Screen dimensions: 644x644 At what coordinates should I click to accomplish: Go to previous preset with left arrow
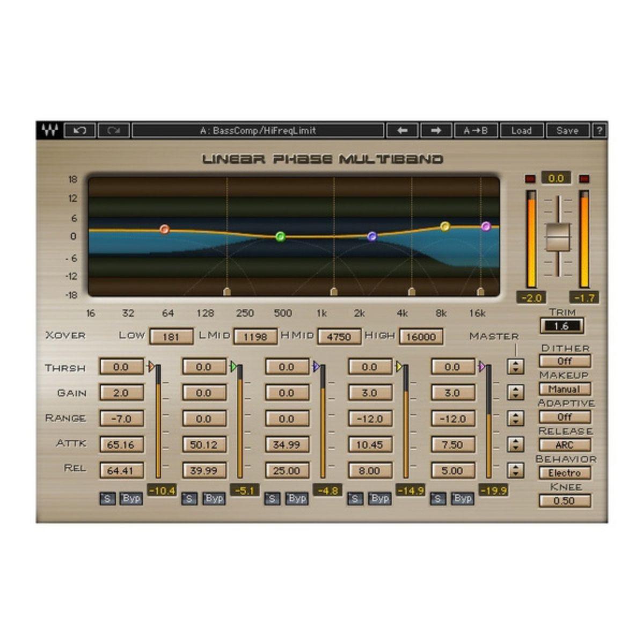(x=402, y=130)
